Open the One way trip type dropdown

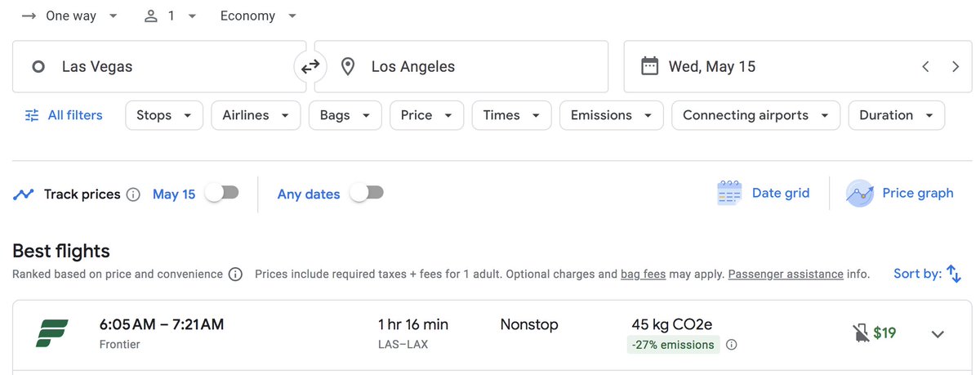click(70, 16)
